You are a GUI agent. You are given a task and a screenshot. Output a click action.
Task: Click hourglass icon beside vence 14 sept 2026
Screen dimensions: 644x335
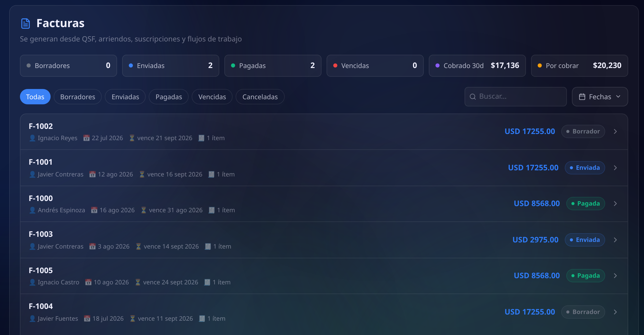(x=138, y=247)
